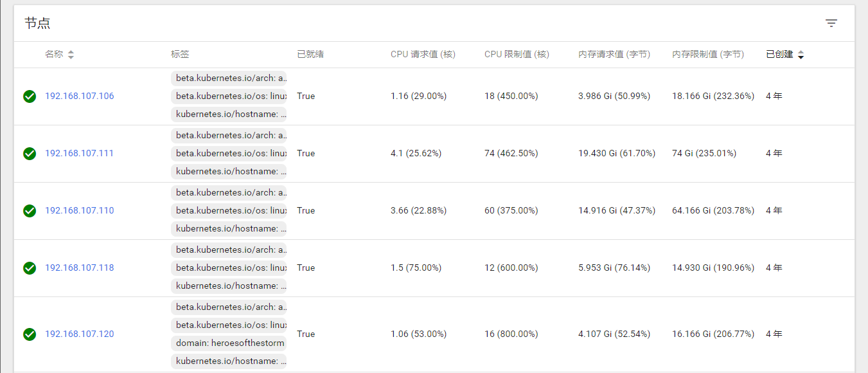The image size is (868, 373).
Task: Toggle sort arrow beside 已创建 column
Action: [801, 55]
